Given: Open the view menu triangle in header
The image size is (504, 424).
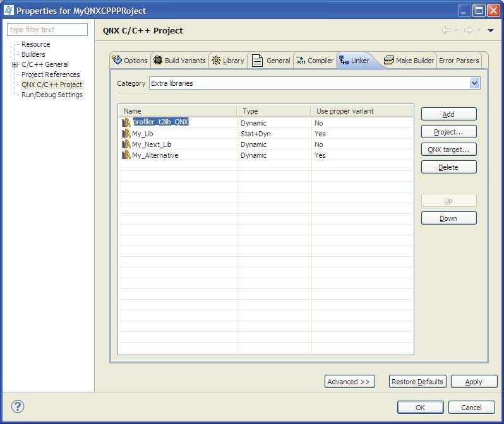Looking at the screenshot, I should click(491, 30).
